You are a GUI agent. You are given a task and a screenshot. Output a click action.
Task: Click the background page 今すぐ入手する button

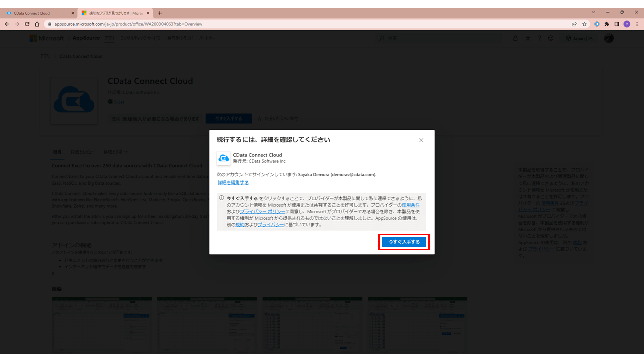point(228,119)
